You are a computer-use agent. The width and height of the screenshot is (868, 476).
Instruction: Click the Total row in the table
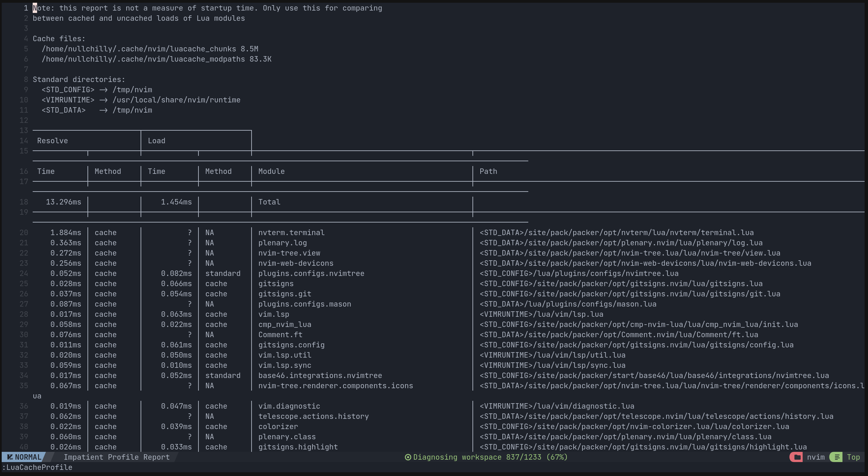[269, 202]
